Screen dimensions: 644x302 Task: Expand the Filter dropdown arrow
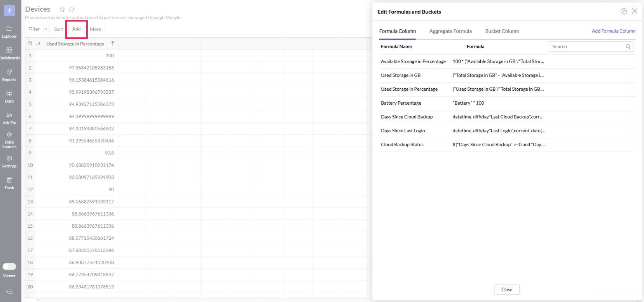pyautogui.click(x=46, y=29)
